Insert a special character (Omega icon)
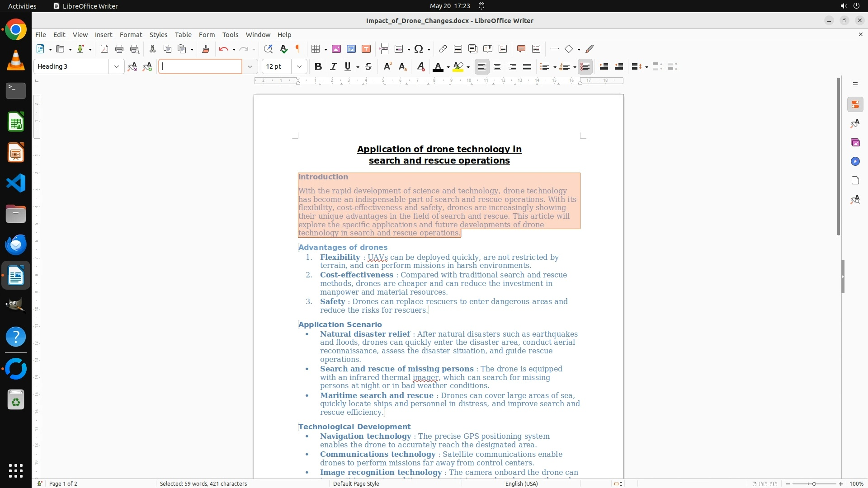The image size is (868, 488). pyautogui.click(x=419, y=49)
